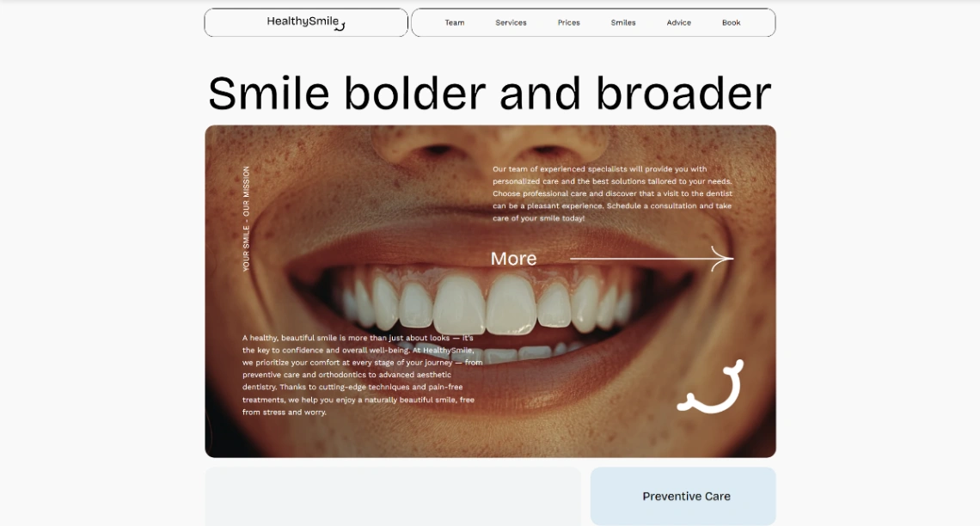Click the empty light gray card below the photo
The image size is (980, 526).
393,497
